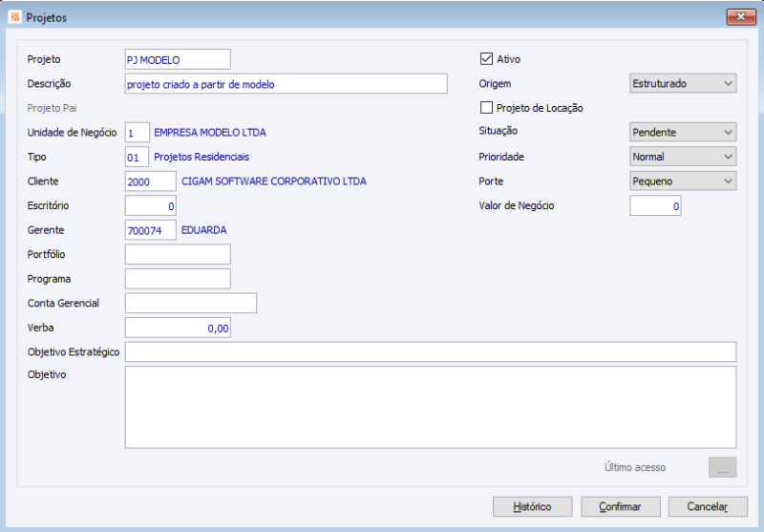This screenshot has height=532, width=764.
Task: Click the Tipo code field with 01
Action: coord(137,157)
